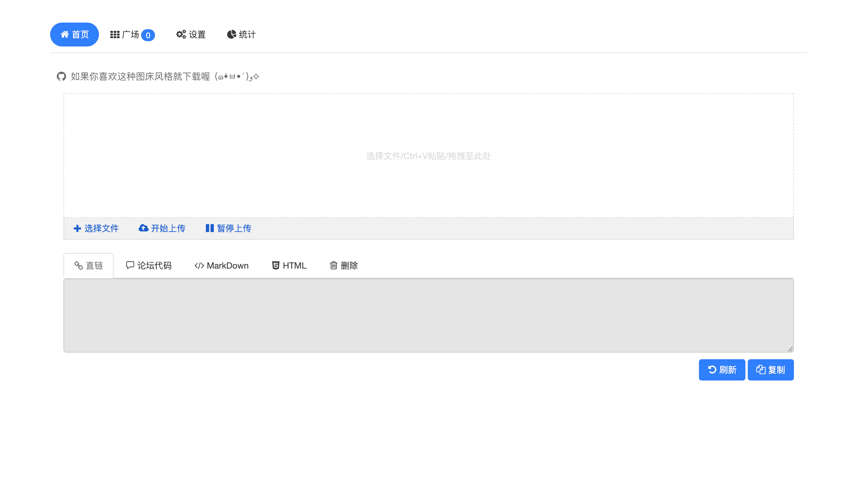Switch to the 直链 direct link tab
Viewport: 856px width, 504px height.
tap(89, 266)
